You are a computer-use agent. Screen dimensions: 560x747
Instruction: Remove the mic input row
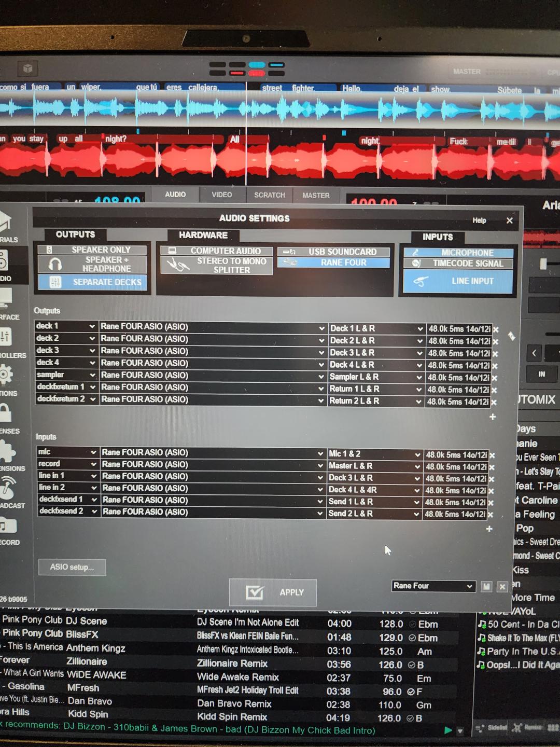[x=492, y=455]
